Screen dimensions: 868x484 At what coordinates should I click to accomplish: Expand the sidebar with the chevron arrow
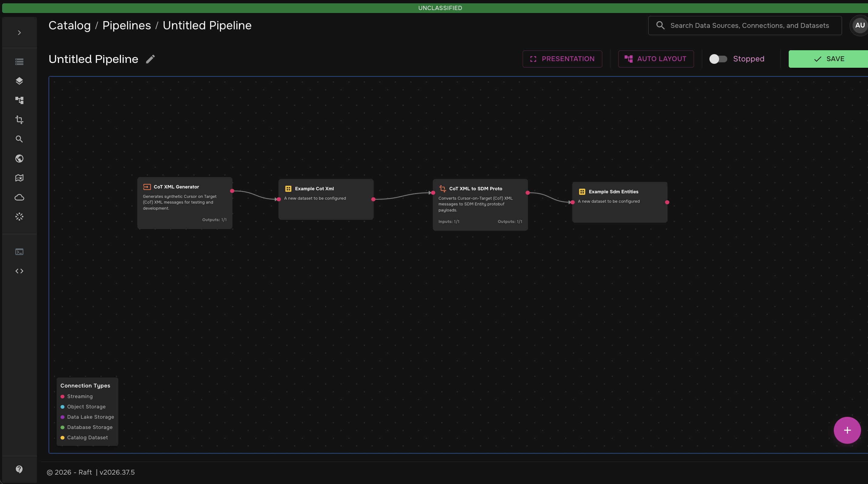pyautogui.click(x=19, y=33)
